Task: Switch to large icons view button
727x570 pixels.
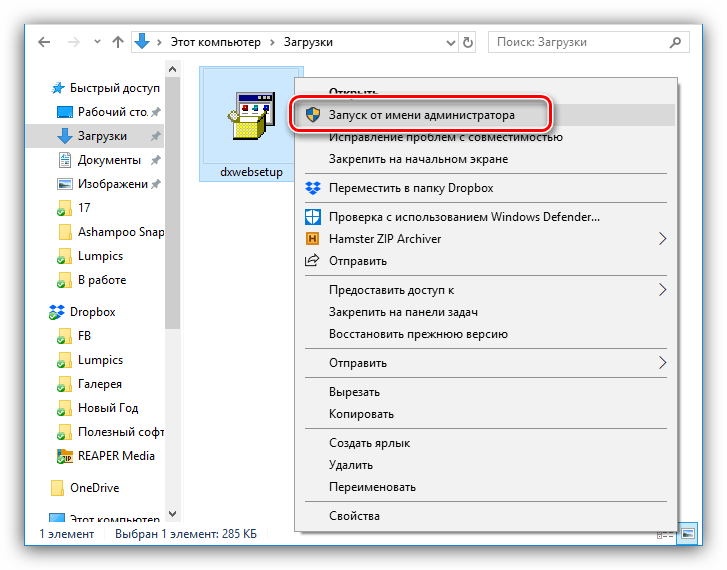Action: click(x=687, y=534)
